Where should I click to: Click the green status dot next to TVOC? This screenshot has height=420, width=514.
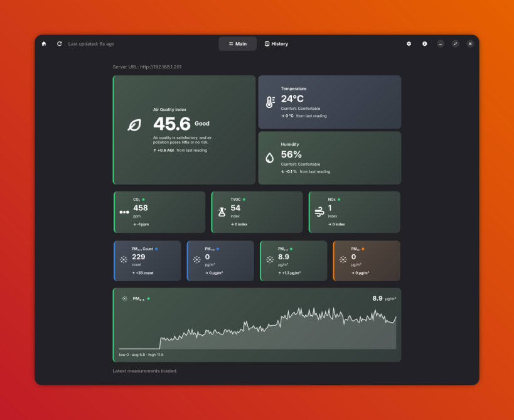pos(244,200)
